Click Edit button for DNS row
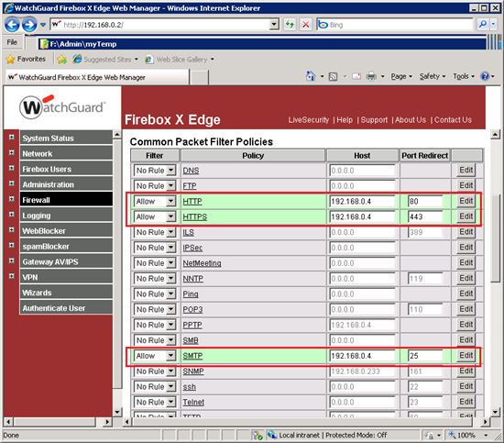 point(466,170)
